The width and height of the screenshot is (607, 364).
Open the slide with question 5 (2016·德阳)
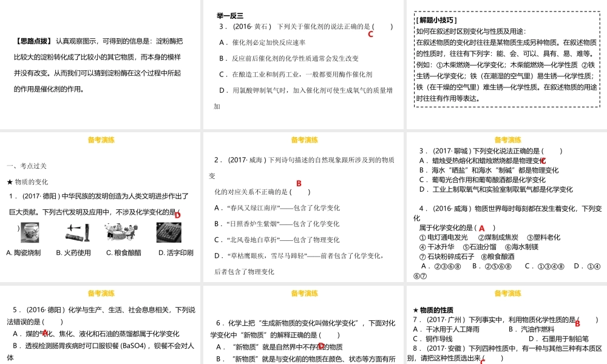click(x=100, y=325)
